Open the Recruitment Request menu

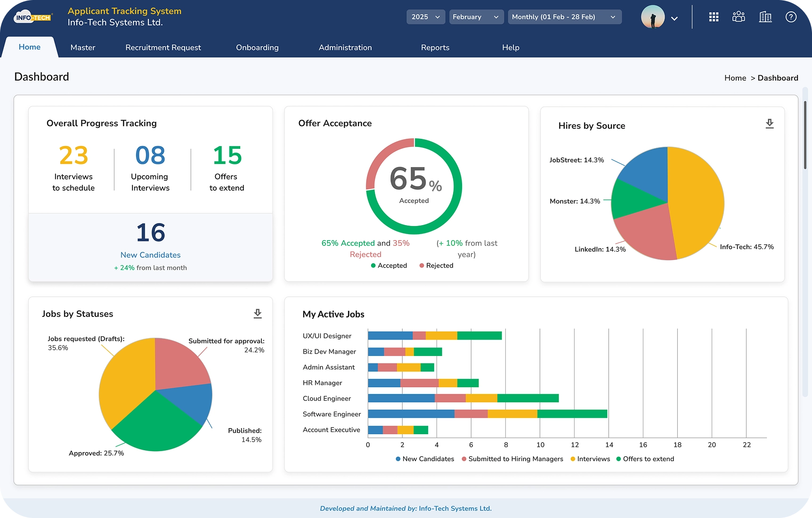[x=162, y=47]
